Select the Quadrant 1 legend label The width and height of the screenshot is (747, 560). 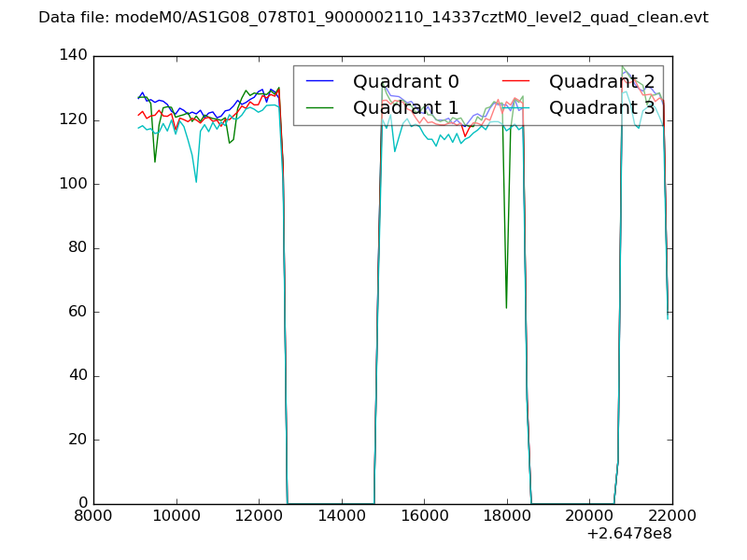pyautogui.click(x=405, y=107)
